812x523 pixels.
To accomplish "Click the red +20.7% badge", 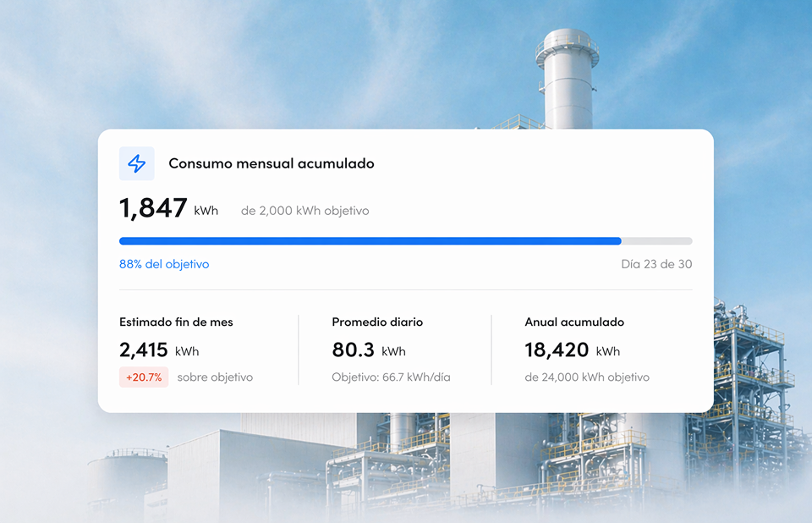I will [144, 377].
